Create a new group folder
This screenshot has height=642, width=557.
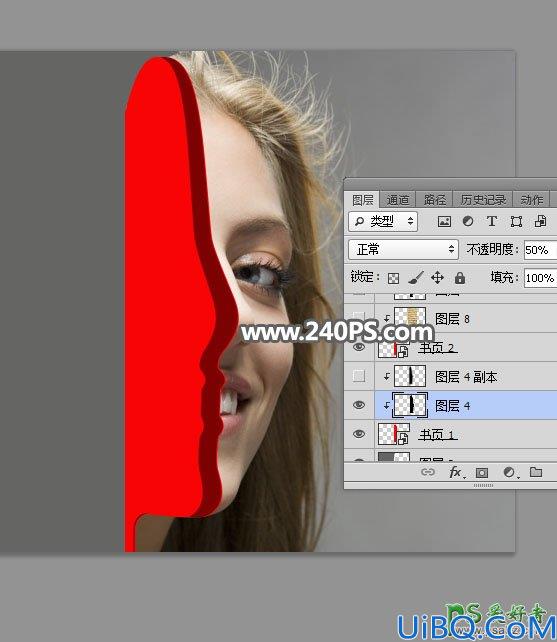pyautogui.click(x=536, y=472)
